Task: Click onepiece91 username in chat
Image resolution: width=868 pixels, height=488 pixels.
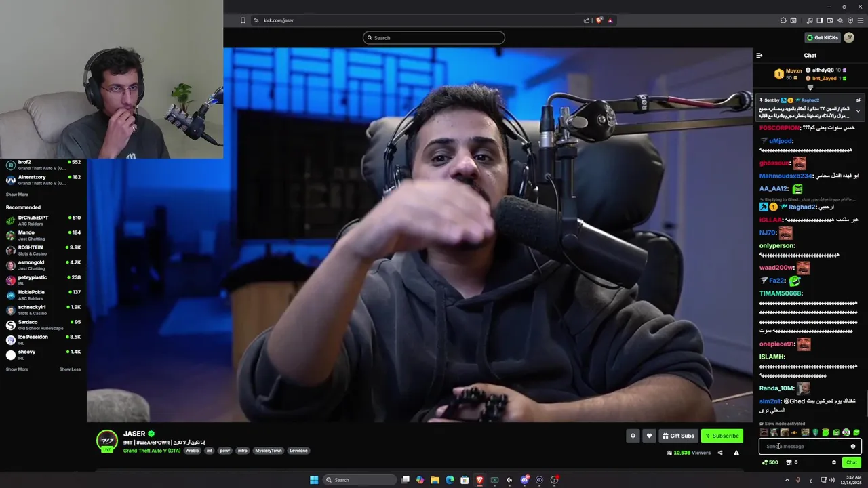Action: (x=776, y=344)
